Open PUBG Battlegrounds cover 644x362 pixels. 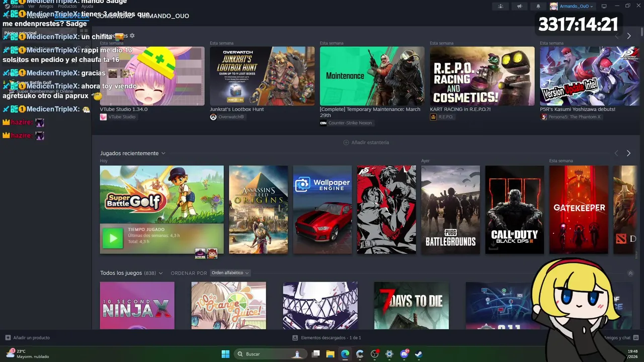451,210
